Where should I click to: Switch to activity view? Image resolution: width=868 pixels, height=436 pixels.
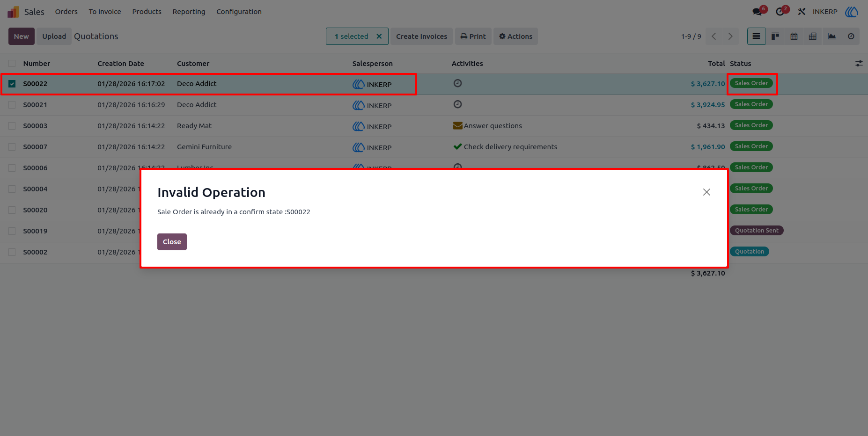pyautogui.click(x=851, y=36)
